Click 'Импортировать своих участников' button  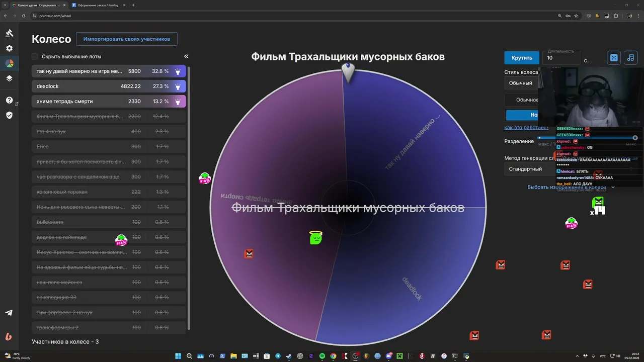tap(127, 39)
